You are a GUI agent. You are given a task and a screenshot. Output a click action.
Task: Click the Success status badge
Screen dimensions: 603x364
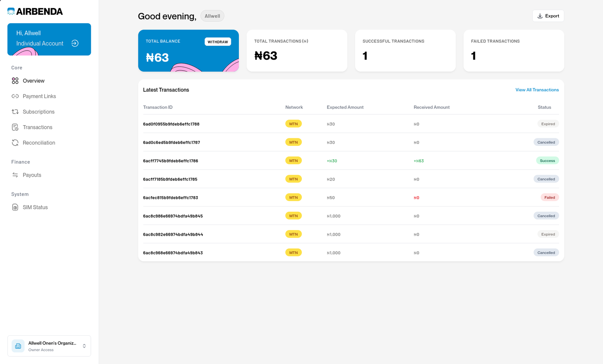coord(547,161)
